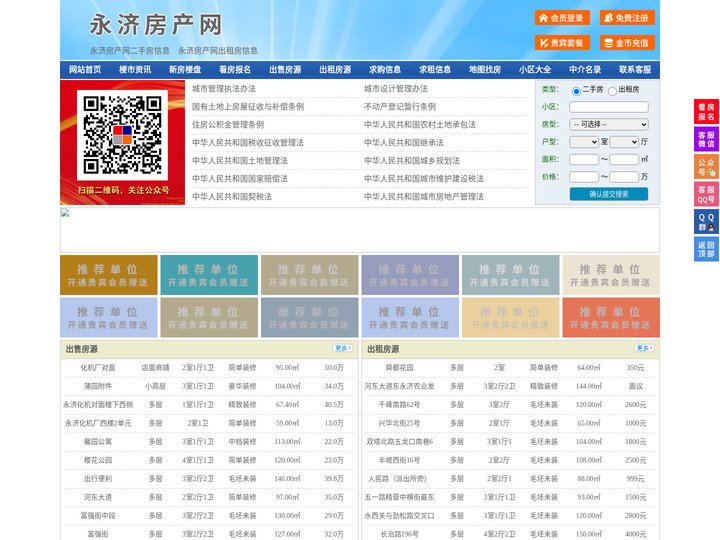Click broken banner image icon
This screenshot has height=540, width=720.
click(x=65, y=213)
